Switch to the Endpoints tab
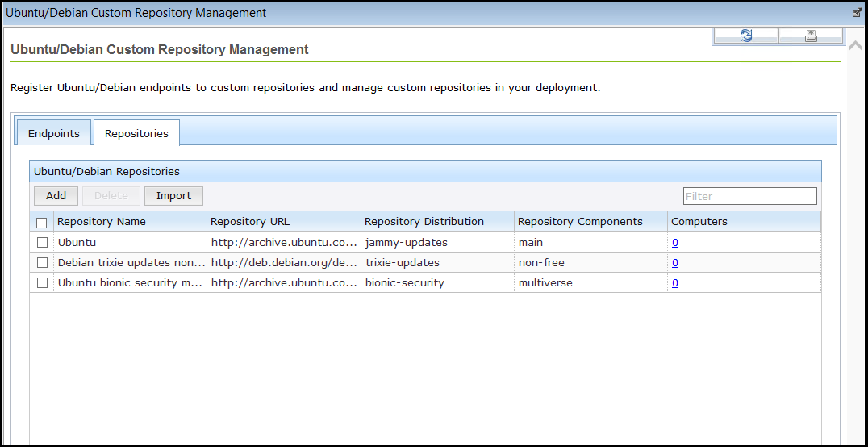This screenshot has width=868, height=447. click(x=54, y=133)
